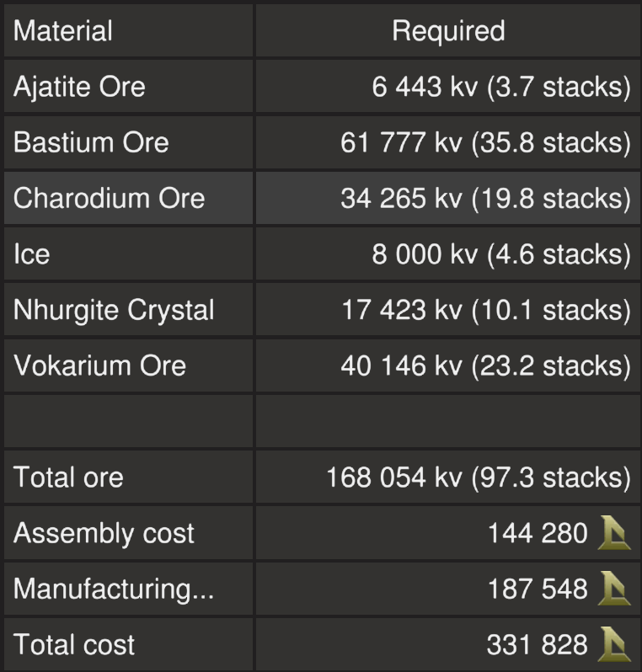Select the Vokarium Ore row

point(99,365)
